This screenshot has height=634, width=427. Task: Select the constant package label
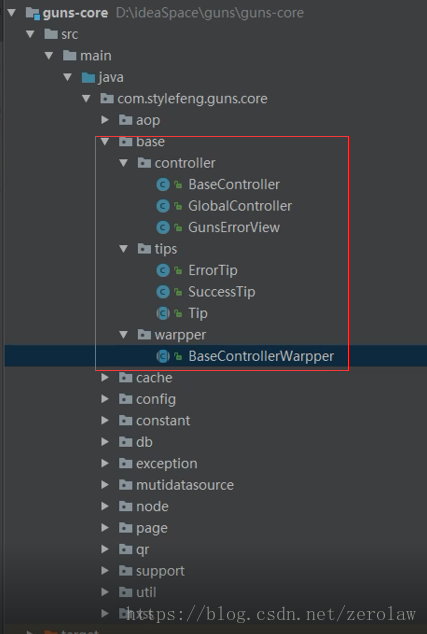click(163, 421)
